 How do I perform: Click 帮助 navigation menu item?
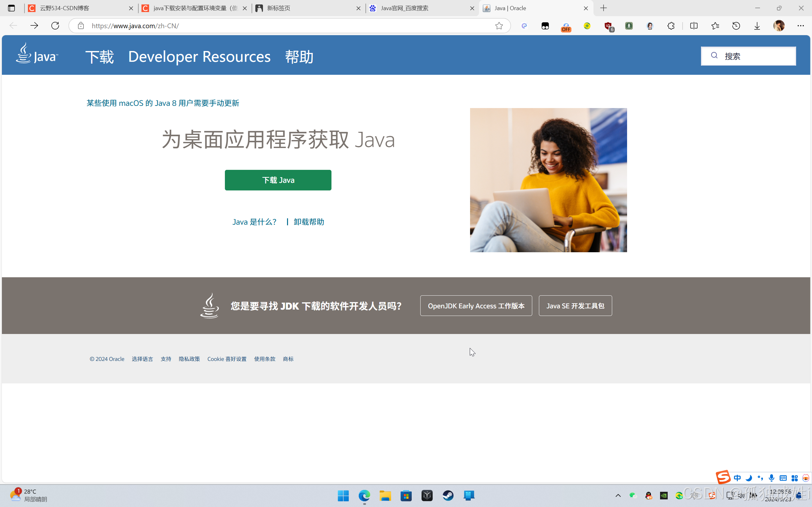click(299, 55)
